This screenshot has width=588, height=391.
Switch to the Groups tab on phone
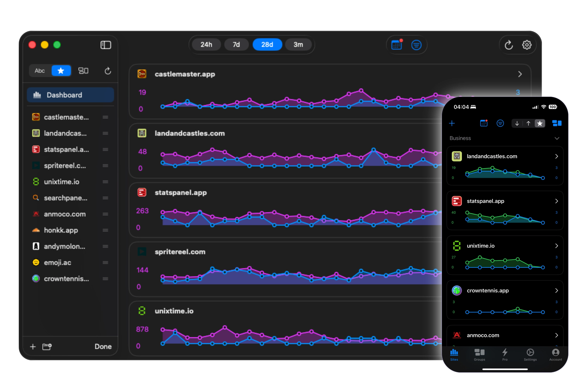click(x=479, y=355)
